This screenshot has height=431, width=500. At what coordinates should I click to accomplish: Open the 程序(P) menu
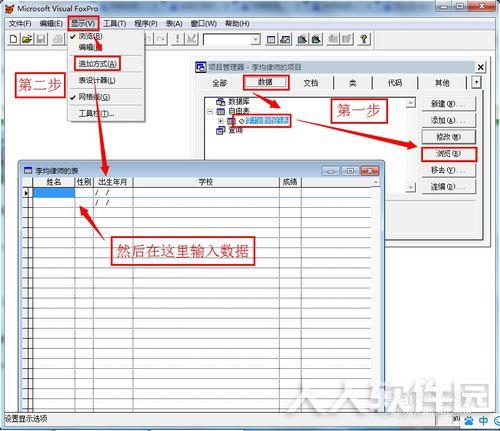coord(146,24)
